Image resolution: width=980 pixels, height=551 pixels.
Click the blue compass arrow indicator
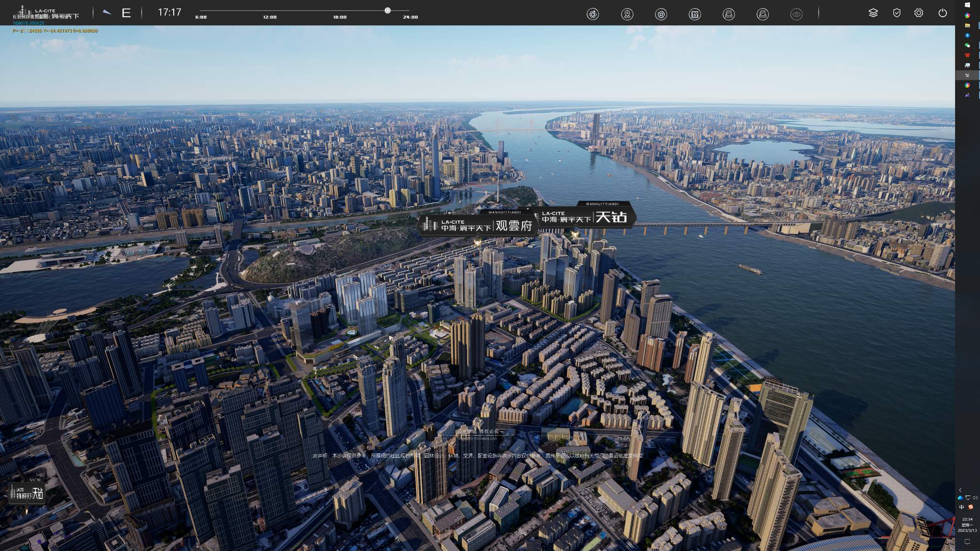tap(107, 12)
